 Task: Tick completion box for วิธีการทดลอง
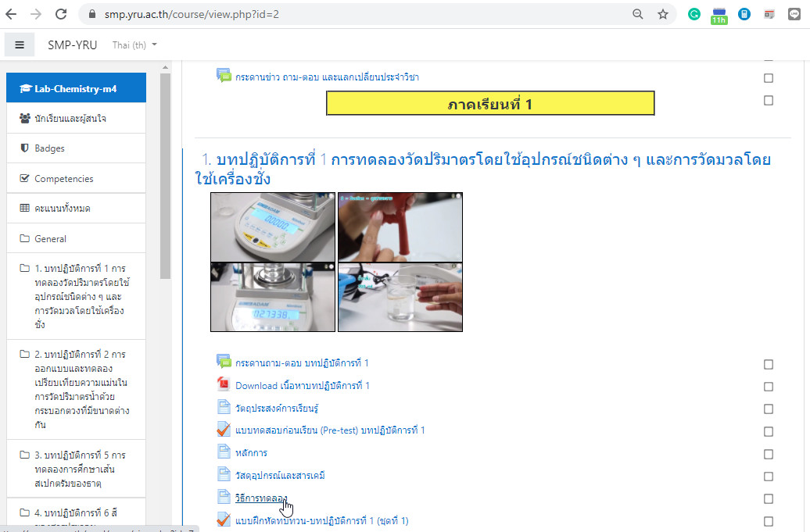pyautogui.click(x=768, y=499)
